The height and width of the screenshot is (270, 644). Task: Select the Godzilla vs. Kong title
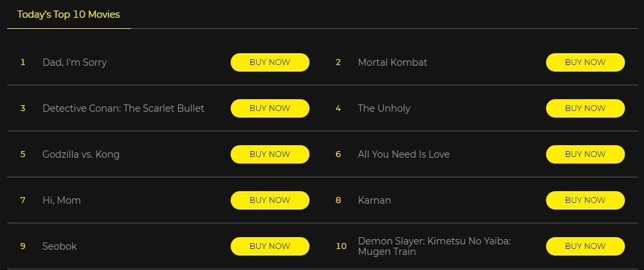coord(81,154)
